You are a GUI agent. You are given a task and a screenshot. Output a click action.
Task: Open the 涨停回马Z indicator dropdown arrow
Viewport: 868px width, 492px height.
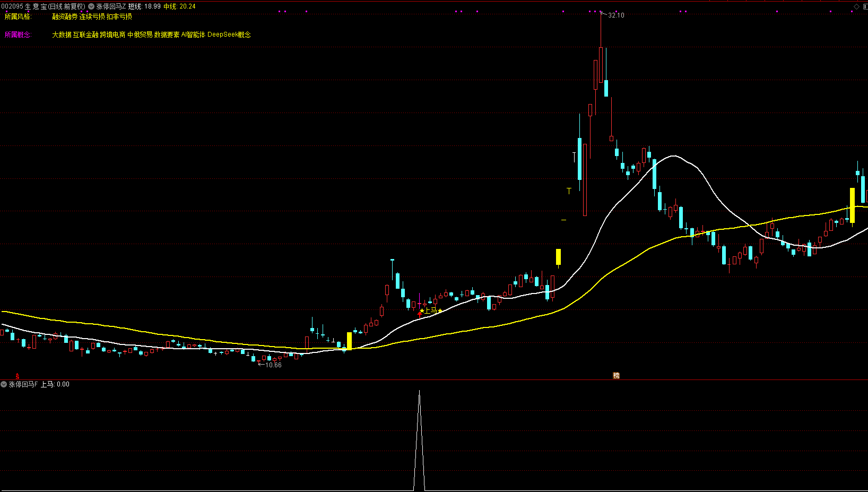[x=91, y=6]
